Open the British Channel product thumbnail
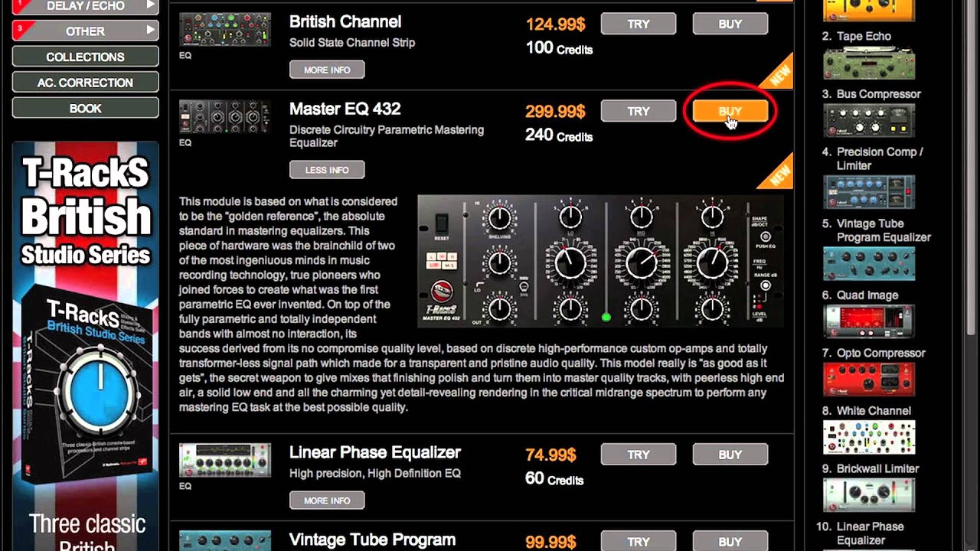The image size is (980, 551). pyautogui.click(x=224, y=30)
